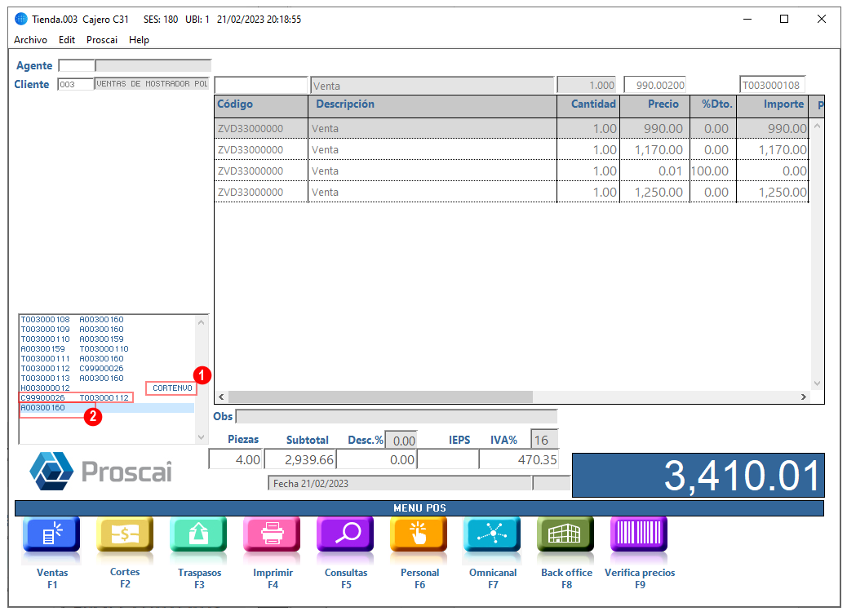The image size is (847, 616).
Task: Select the row priced 1,170.00
Action: click(512, 149)
